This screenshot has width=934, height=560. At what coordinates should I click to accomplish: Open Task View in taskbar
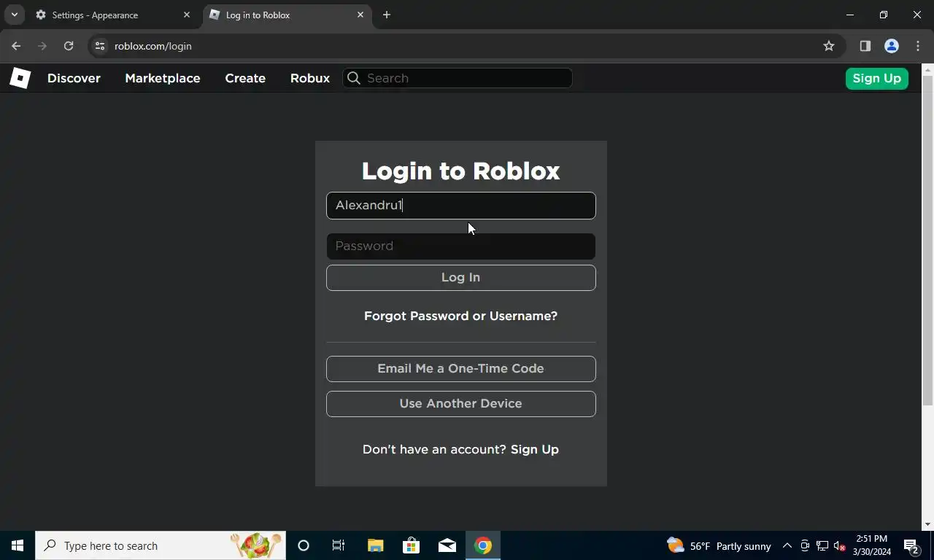[x=339, y=545]
